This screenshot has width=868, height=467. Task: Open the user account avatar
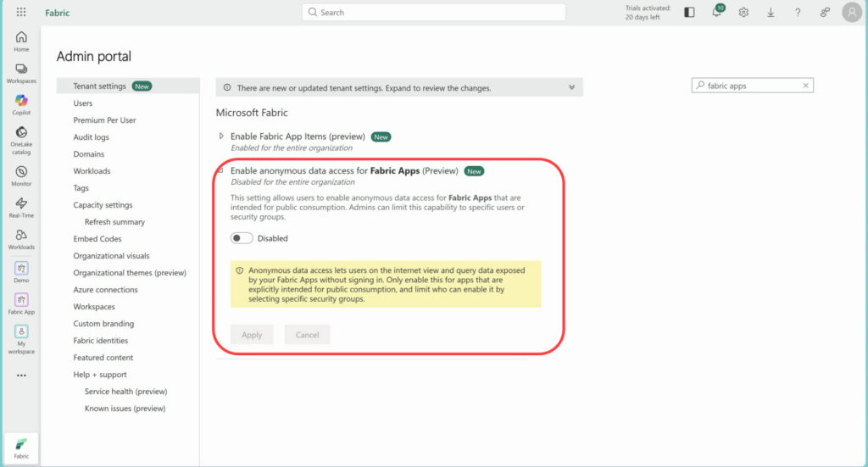click(852, 12)
